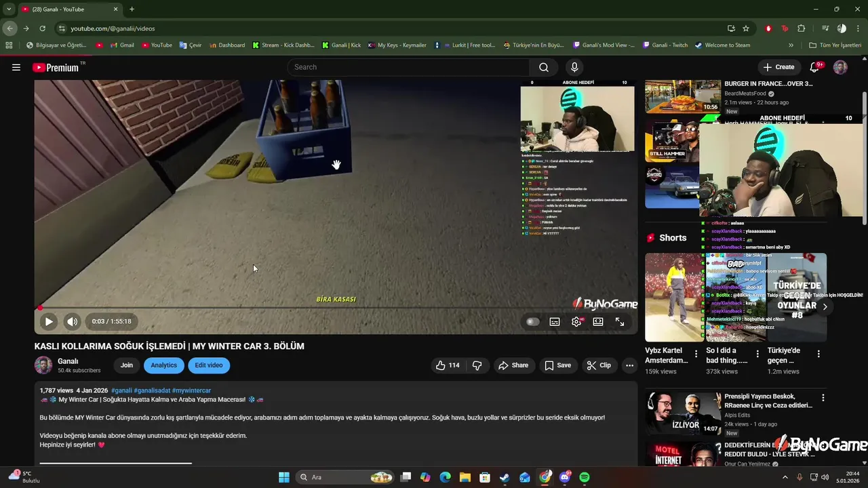This screenshot has width=868, height=488.
Task: Open the Ganalı channel name link
Action: pyautogui.click(x=68, y=361)
